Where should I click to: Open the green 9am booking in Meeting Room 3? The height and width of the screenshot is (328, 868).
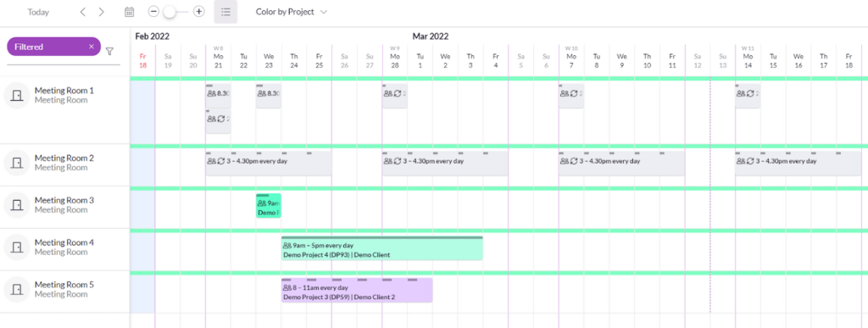point(269,206)
